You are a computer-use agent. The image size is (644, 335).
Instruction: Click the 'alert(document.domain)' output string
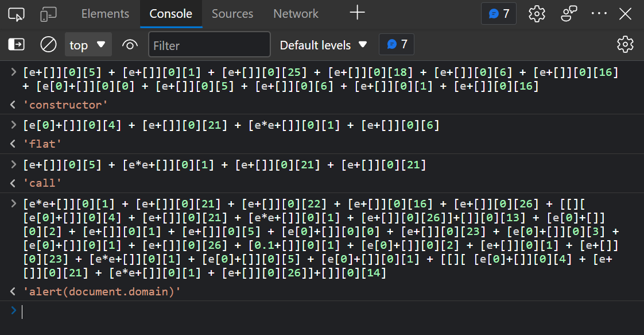tap(102, 292)
